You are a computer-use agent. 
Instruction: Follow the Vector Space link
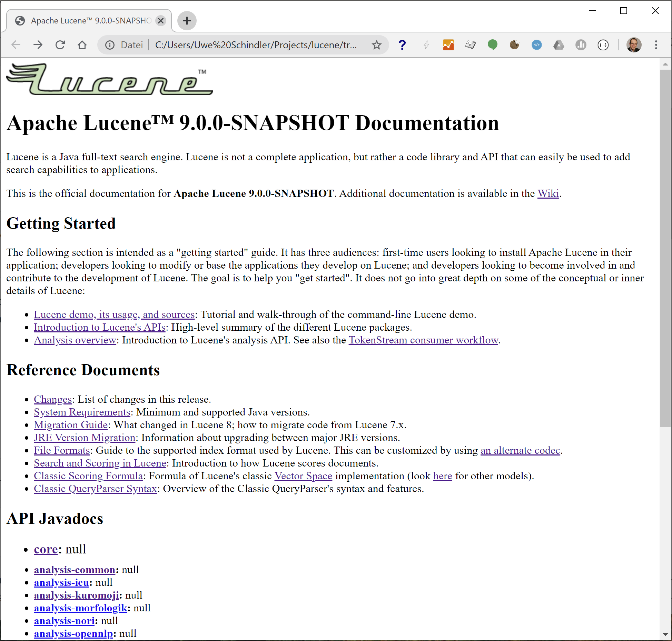tap(303, 476)
